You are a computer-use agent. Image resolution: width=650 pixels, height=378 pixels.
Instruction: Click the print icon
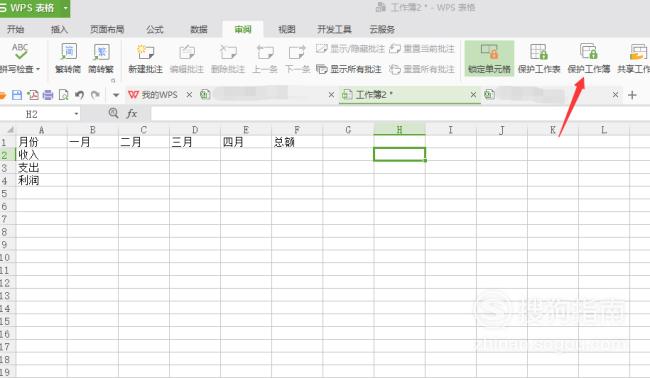48,95
